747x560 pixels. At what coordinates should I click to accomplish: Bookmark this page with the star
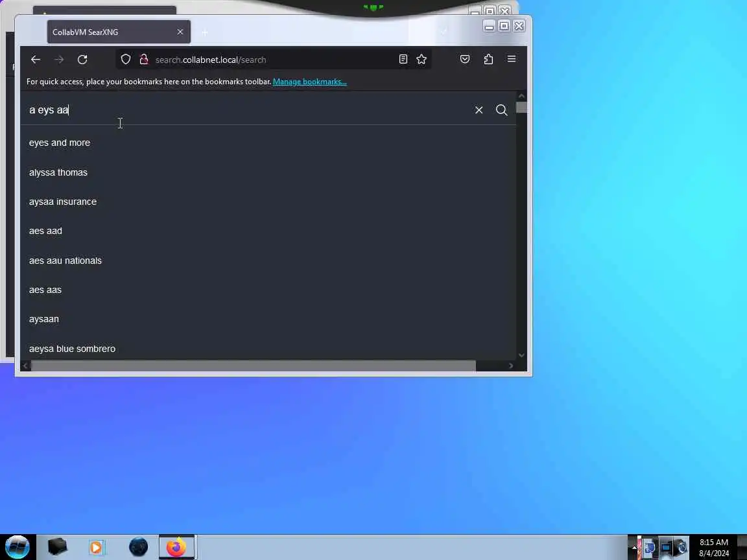(x=421, y=59)
